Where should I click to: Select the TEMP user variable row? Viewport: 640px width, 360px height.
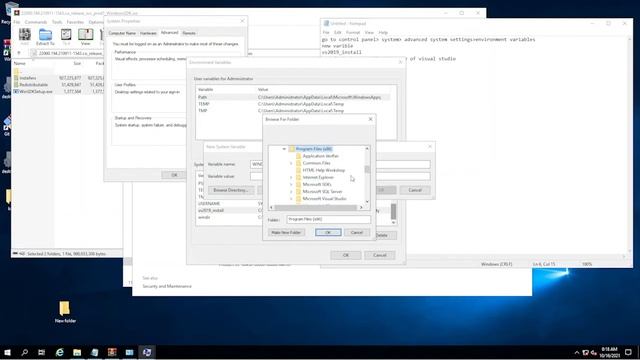click(x=293, y=104)
